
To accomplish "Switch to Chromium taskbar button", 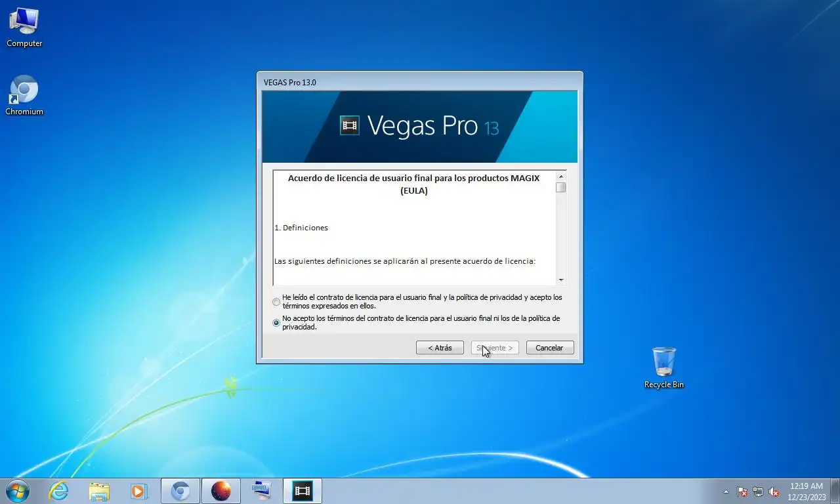I will click(180, 491).
